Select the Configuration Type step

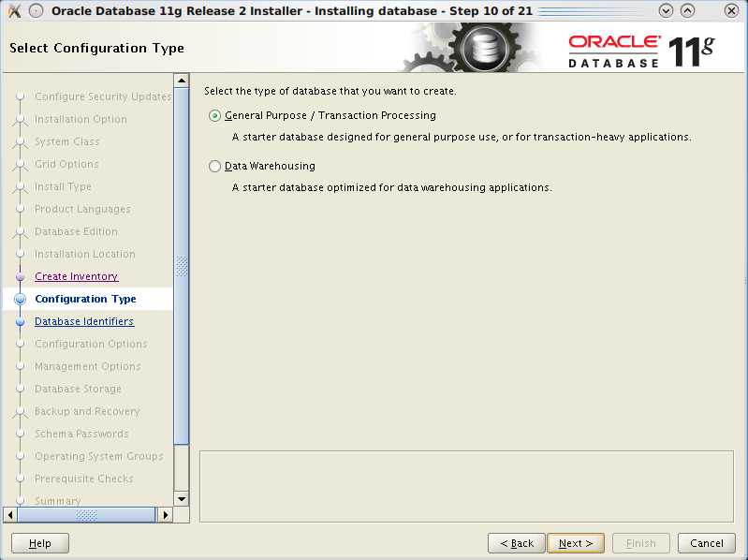coord(85,299)
